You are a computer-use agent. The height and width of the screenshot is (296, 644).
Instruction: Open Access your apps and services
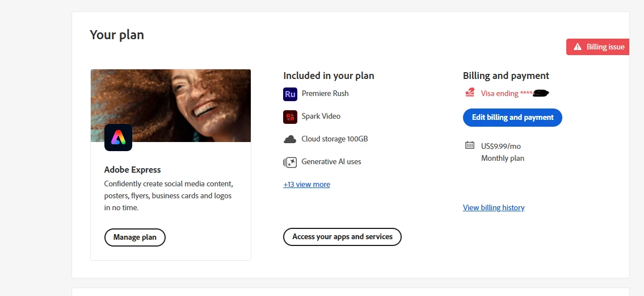pos(342,237)
